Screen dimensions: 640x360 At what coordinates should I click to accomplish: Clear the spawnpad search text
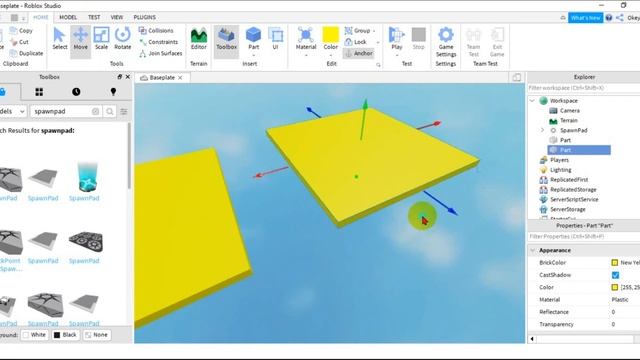click(x=95, y=111)
